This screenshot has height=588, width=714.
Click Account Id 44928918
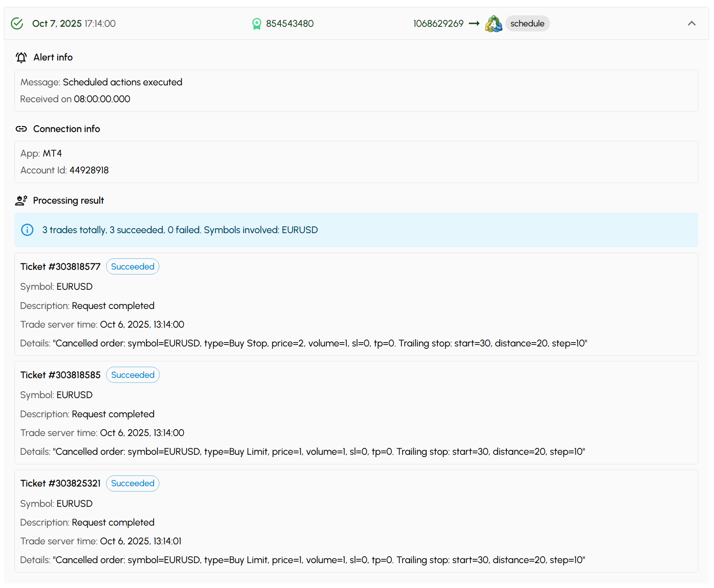(x=89, y=170)
